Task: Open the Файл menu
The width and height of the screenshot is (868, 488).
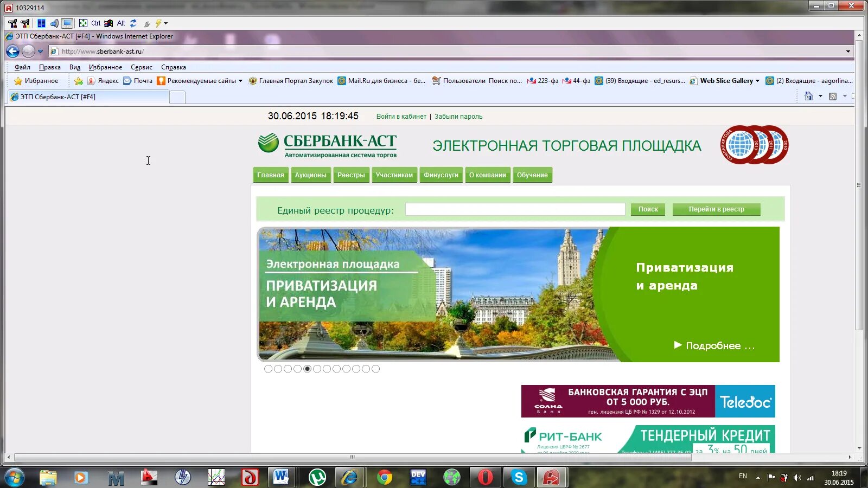Action: click(22, 67)
